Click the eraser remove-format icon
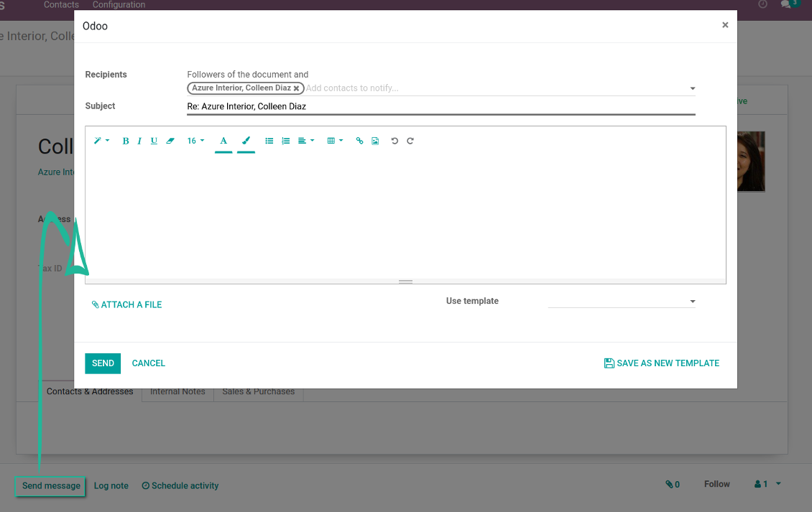The image size is (812, 512). point(170,141)
